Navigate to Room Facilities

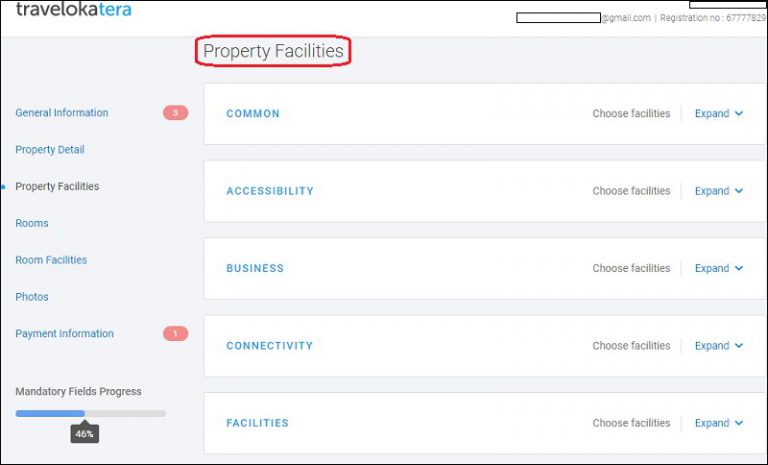click(x=51, y=260)
